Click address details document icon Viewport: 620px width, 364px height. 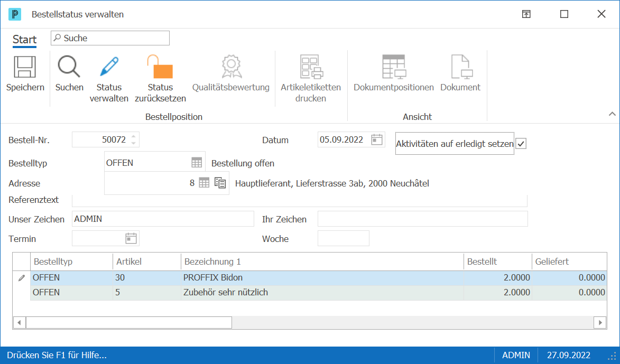[220, 183]
